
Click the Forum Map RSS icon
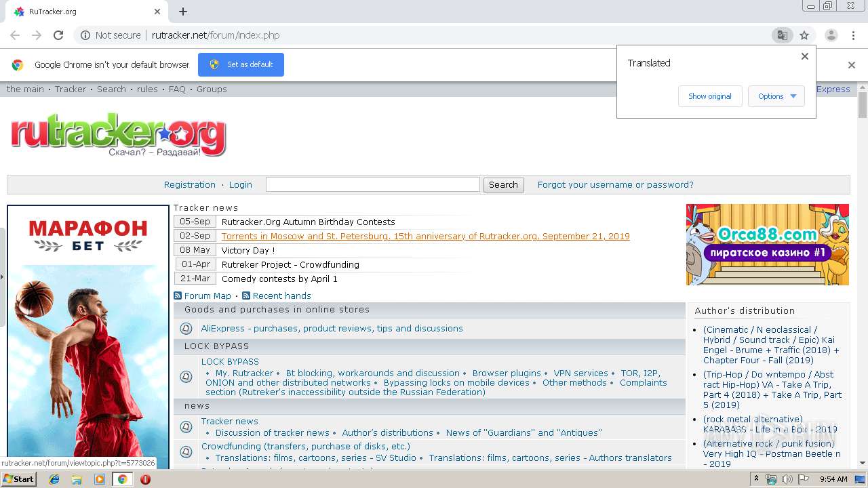178,296
